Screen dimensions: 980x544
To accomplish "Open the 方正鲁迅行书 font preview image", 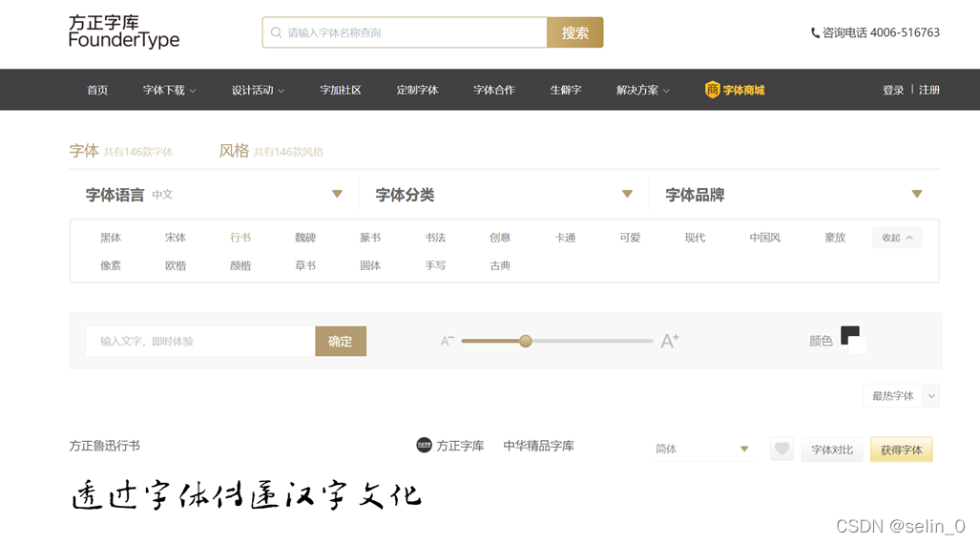I will click(247, 495).
